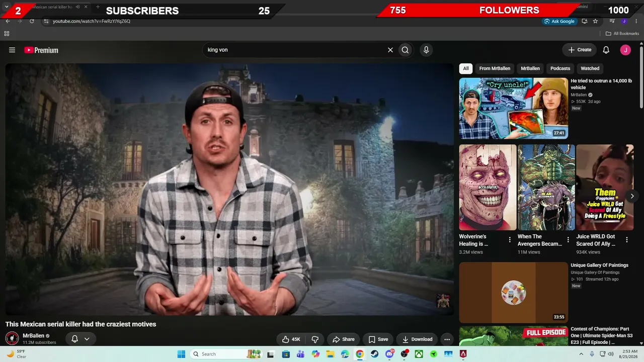Pause the MrBallen video player
Viewport: 644px width, 362px height.
[229, 189]
